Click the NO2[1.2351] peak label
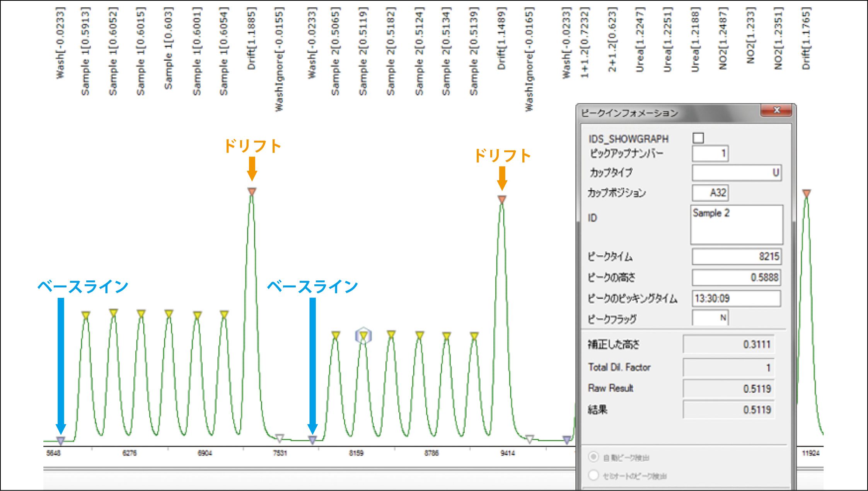The height and width of the screenshot is (491, 868). pos(778,38)
